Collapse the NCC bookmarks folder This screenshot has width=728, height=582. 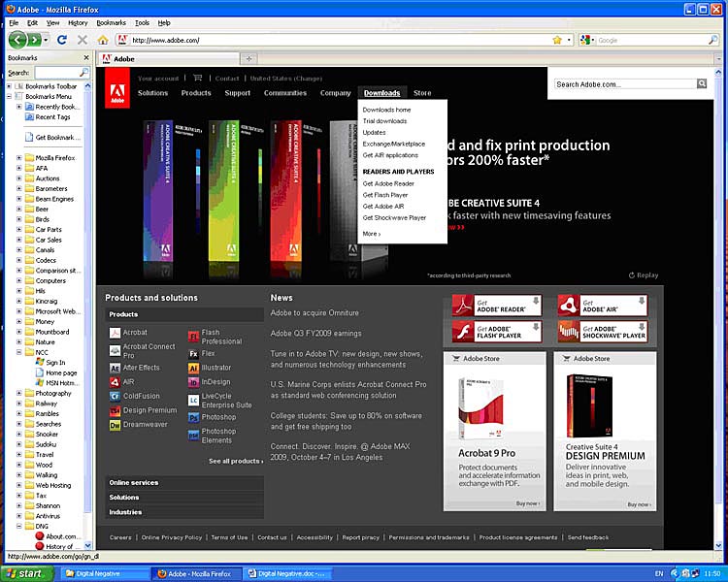pyautogui.click(x=18, y=352)
